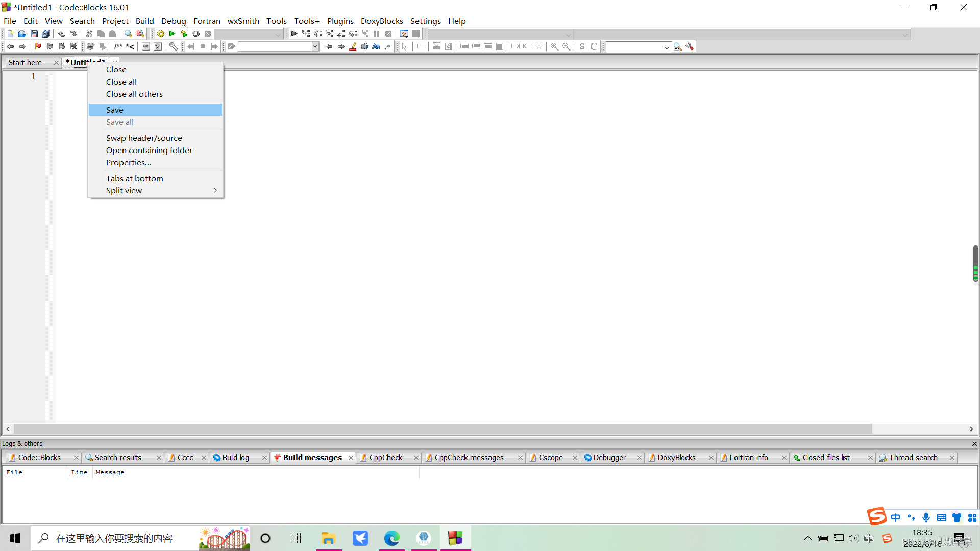Open Microsoft Edge from the taskbar
Screen dimensions: 980x551
(392, 538)
